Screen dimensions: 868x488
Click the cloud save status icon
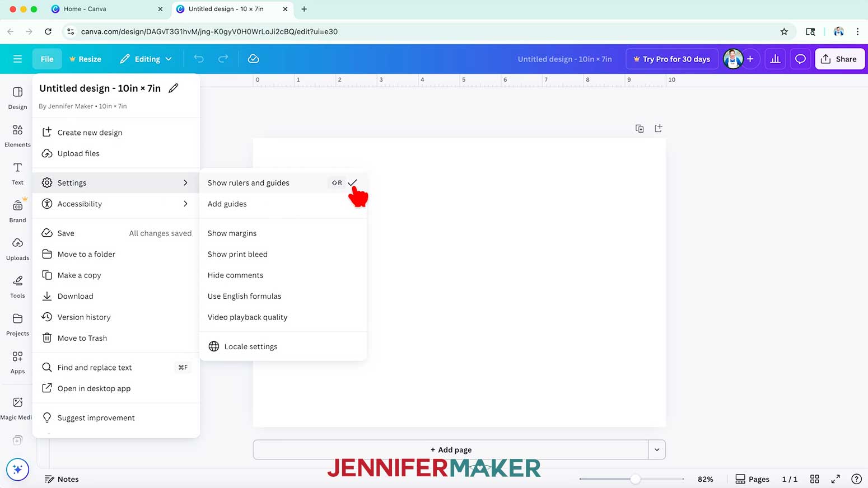click(x=253, y=59)
